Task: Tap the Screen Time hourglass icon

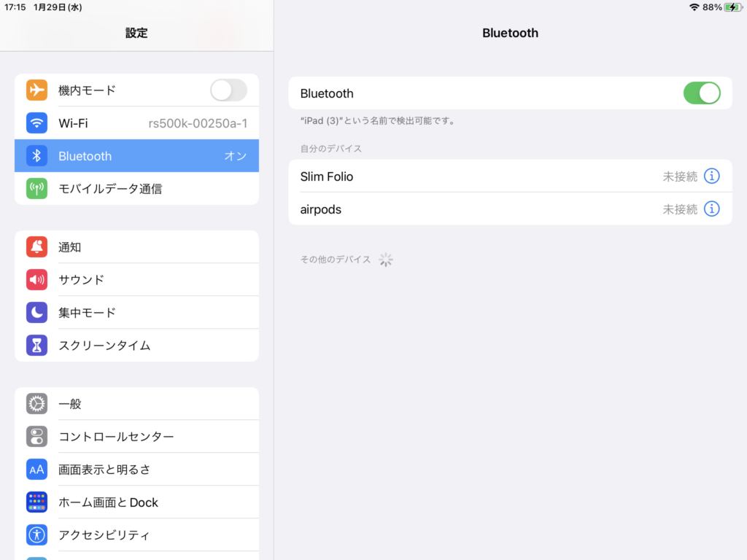Action: coord(36,345)
